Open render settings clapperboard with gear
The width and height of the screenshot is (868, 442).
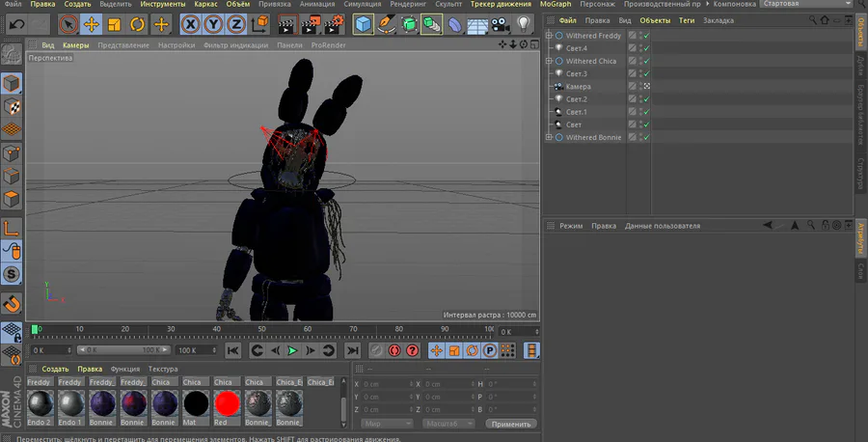[335, 24]
